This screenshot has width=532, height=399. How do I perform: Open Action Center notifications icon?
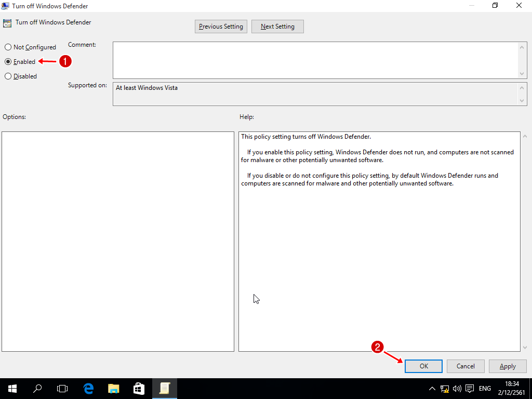pyautogui.click(x=470, y=388)
